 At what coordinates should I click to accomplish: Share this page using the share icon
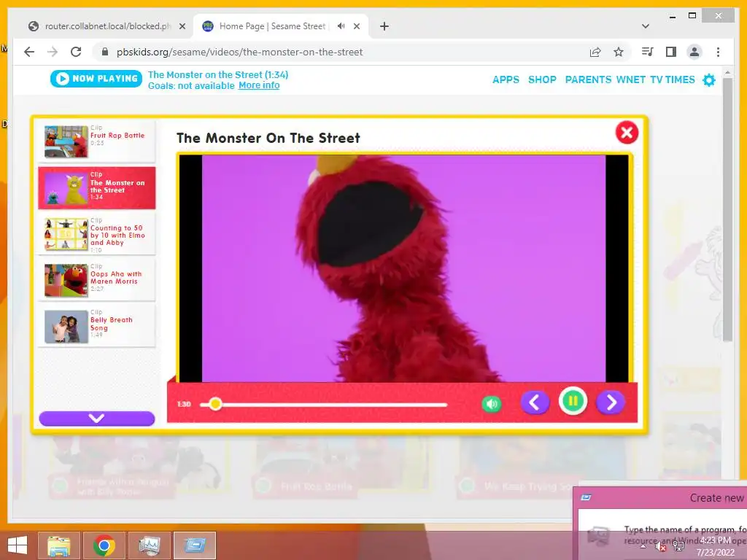(595, 52)
